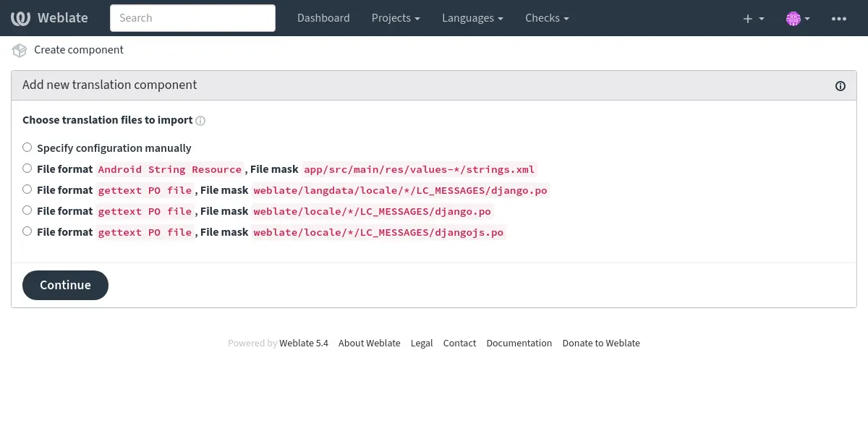The width and height of the screenshot is (868, 431).
Task: Click the Weblate logo icon
Action: [x=22, y=18]
